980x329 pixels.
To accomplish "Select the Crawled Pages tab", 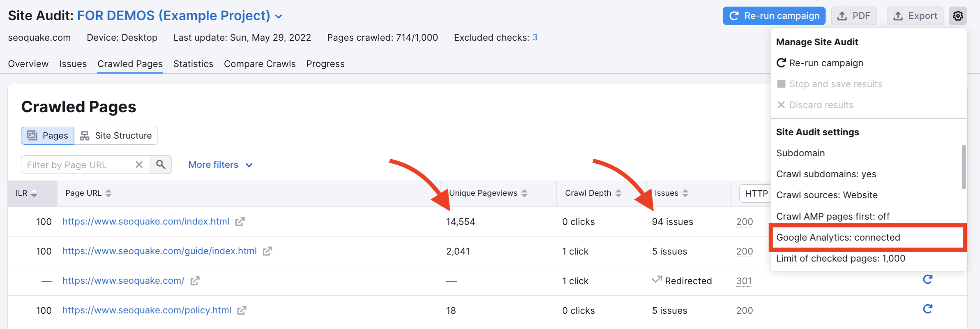I will (x=130, y=64).
